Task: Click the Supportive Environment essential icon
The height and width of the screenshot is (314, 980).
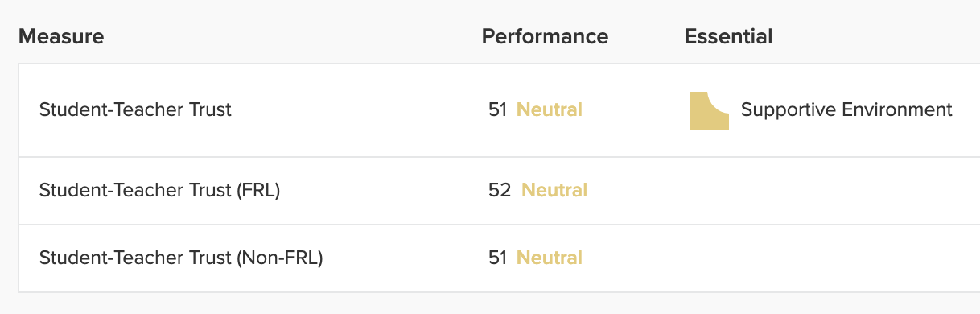Action: [710, 110]
